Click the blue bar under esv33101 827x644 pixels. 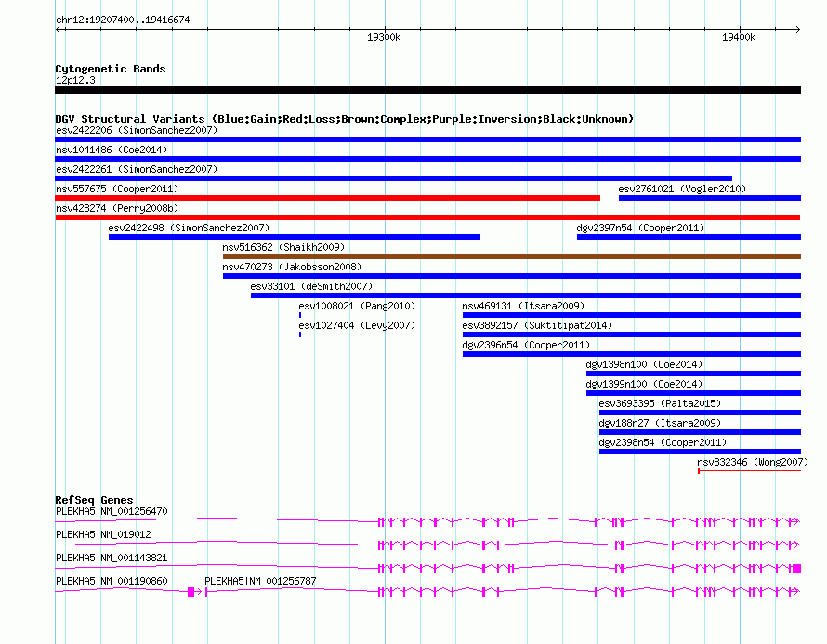click(x=526, y=296)
